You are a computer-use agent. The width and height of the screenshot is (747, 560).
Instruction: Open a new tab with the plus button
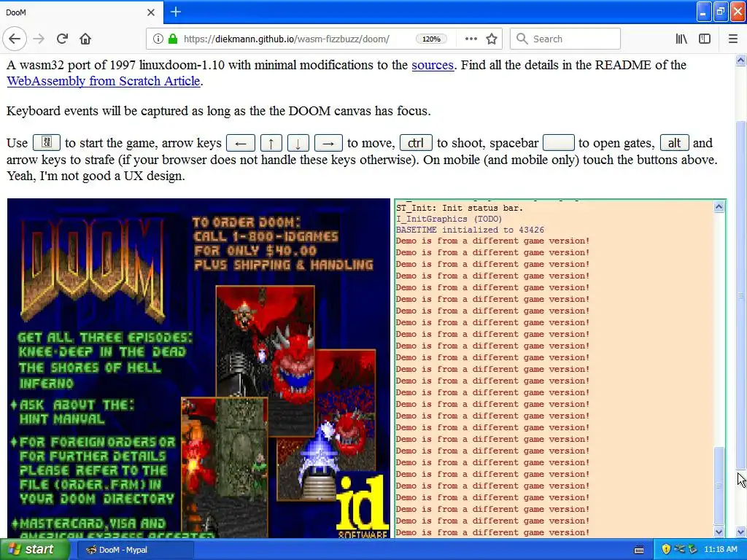(x=176, y=12)
